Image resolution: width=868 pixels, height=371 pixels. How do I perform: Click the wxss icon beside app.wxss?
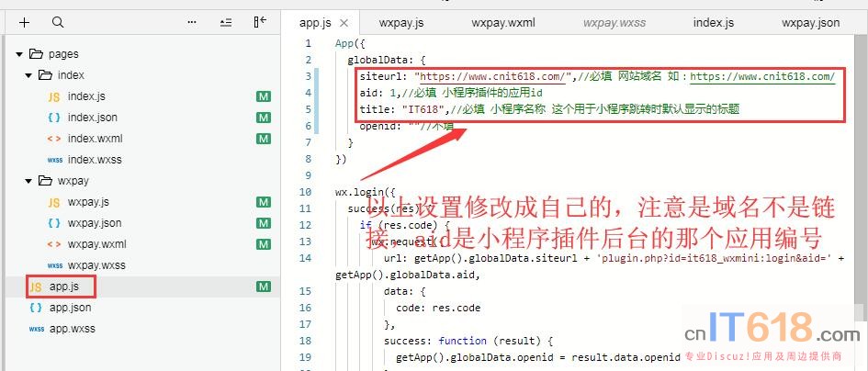point(36,329)
